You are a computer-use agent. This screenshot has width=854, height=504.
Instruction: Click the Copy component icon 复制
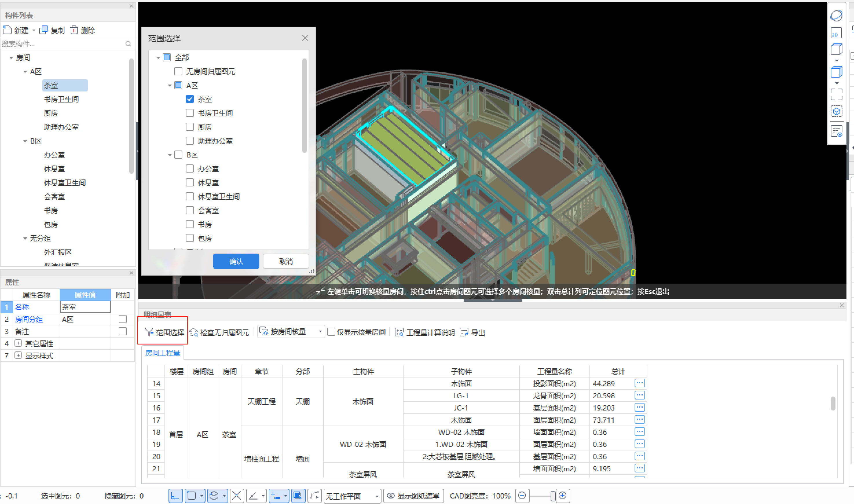pyautogui.click(x=43, y=30)
